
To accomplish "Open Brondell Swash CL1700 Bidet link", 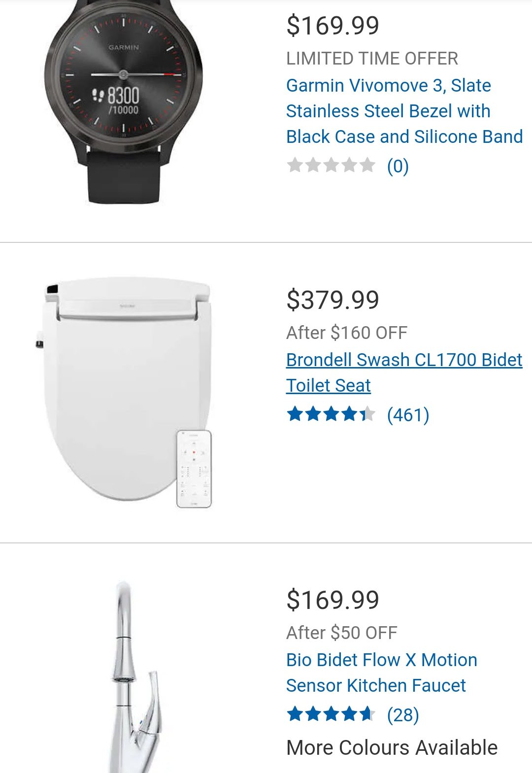I will tap(404, 372).
